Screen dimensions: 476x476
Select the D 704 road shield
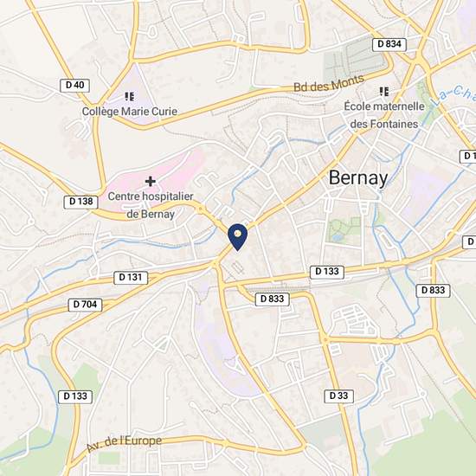[x=85, y=305]
